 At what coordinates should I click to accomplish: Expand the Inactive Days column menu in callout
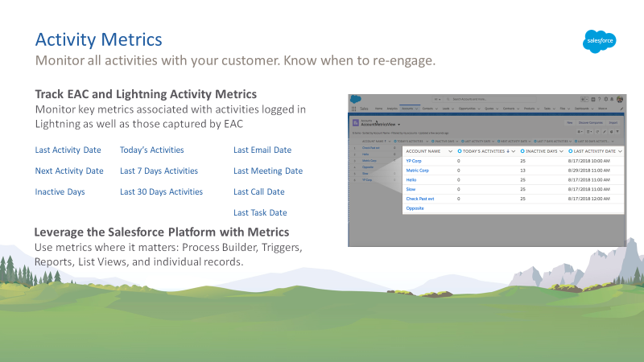pyautogui.click(x=561, y=151)
